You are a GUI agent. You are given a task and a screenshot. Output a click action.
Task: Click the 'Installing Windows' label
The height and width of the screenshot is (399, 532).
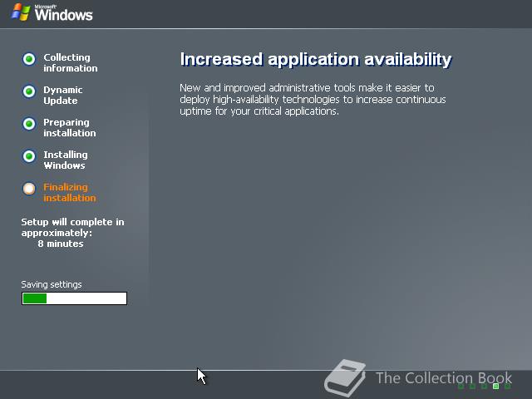pos(66,160)
